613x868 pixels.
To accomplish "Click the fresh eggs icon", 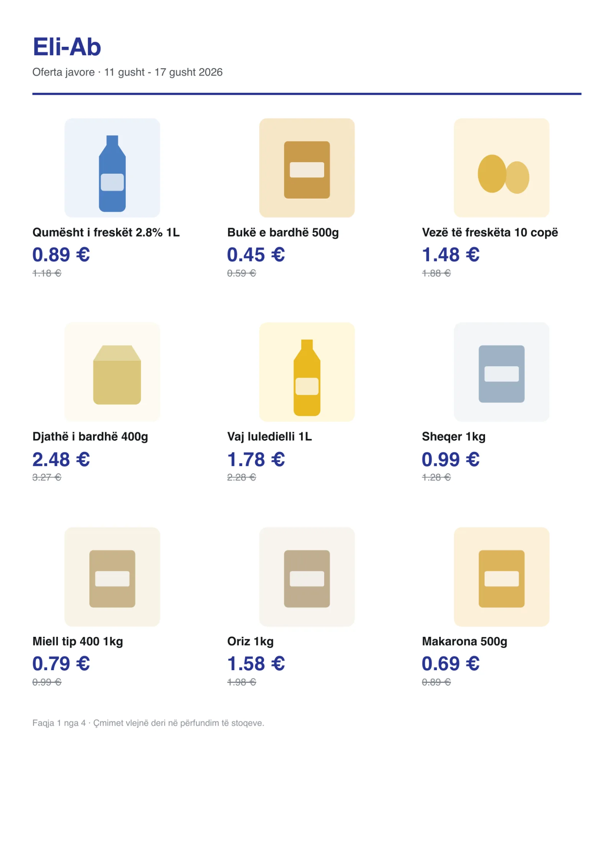I will click(x=501, y=168).
